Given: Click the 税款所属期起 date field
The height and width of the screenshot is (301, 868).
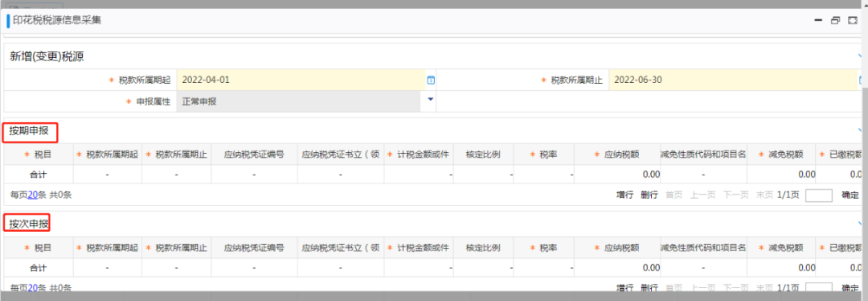Looking at the screenshot, I should (301, 80).
